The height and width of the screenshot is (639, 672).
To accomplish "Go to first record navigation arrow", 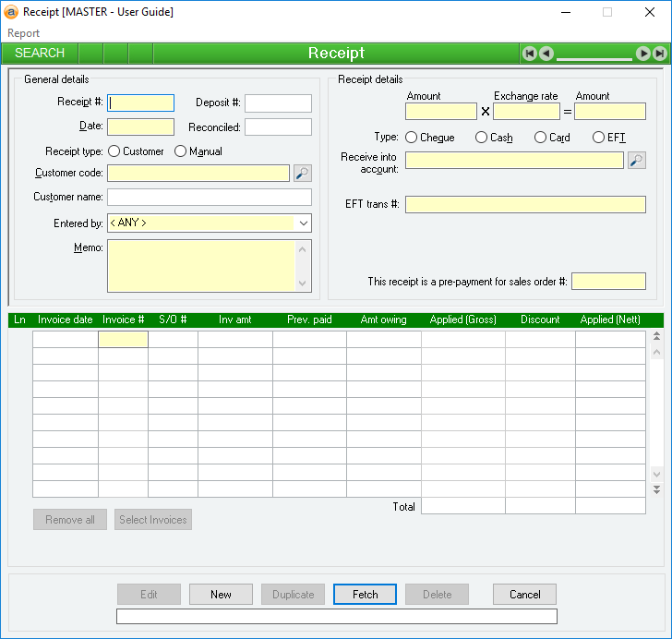I will tap(529, 54).
